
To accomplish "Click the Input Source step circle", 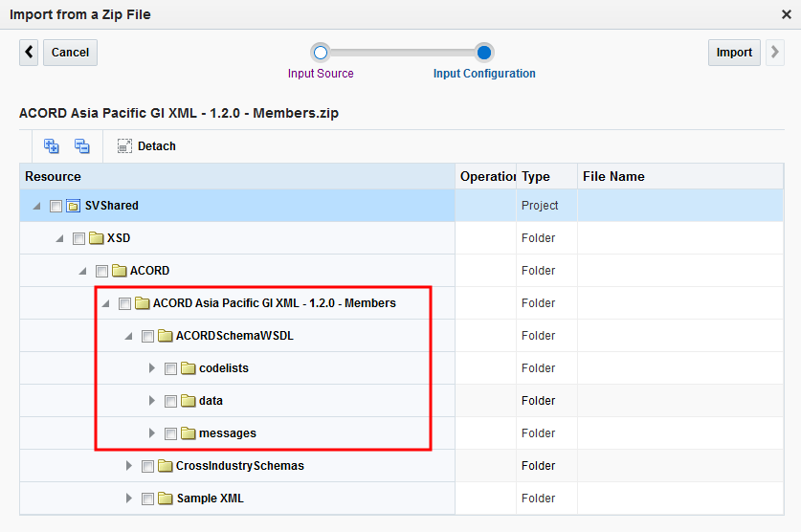I will pyautogui.click(x=321, y=52).
